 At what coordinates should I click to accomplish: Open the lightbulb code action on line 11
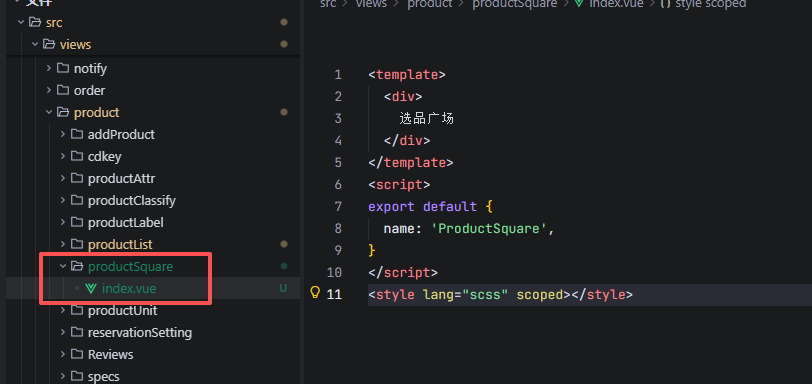point(315,293)
